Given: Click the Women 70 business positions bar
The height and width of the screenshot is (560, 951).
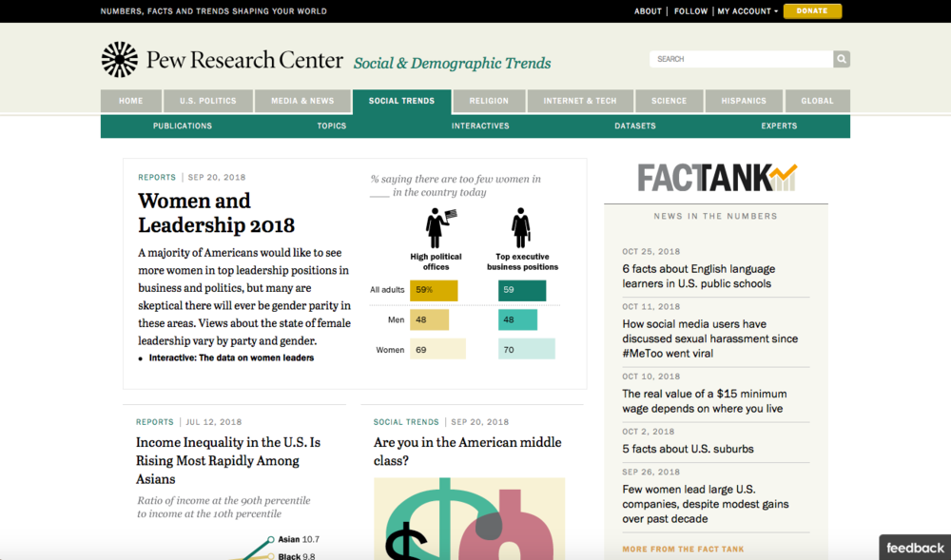Looking at the screenshot, I should click(527, 350).
